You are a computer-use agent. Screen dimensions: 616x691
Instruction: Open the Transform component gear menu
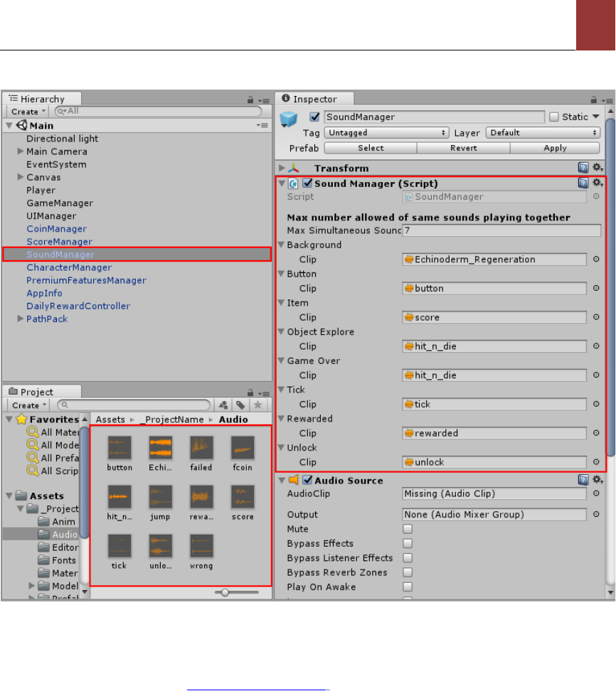pos(598,168)
